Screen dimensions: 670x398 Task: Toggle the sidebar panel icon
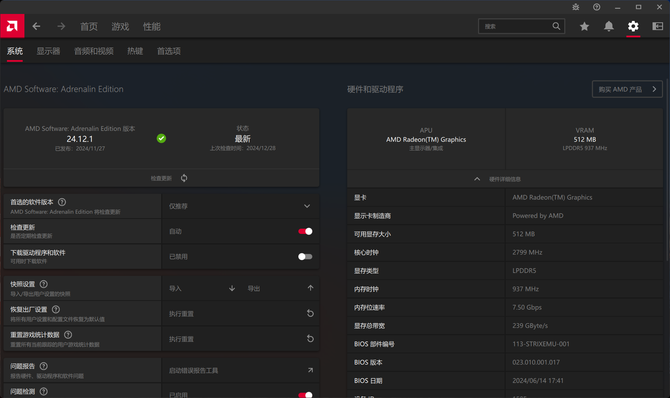coord(657,27)
